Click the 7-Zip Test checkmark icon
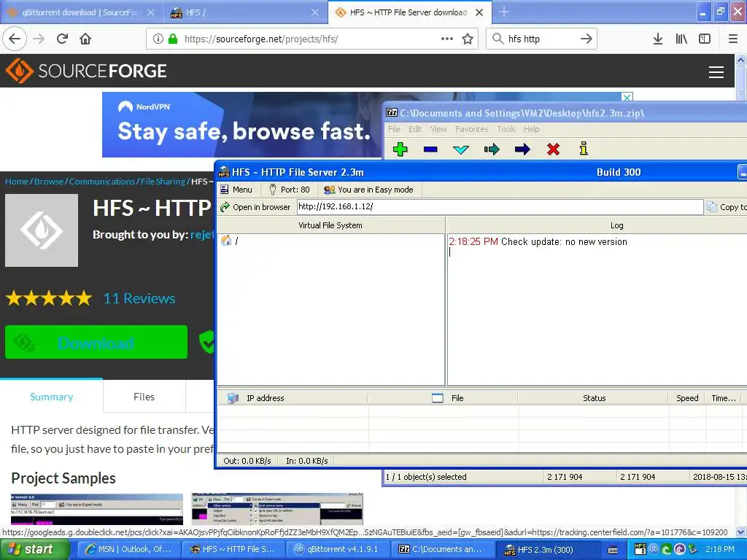 (461, 150)
